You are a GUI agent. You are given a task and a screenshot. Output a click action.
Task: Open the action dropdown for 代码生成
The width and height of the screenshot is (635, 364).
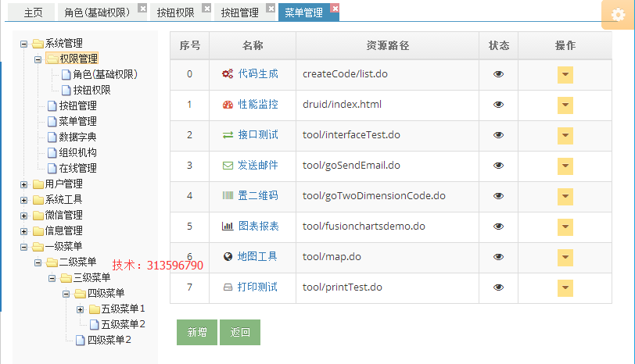click(x=565, y=75)
